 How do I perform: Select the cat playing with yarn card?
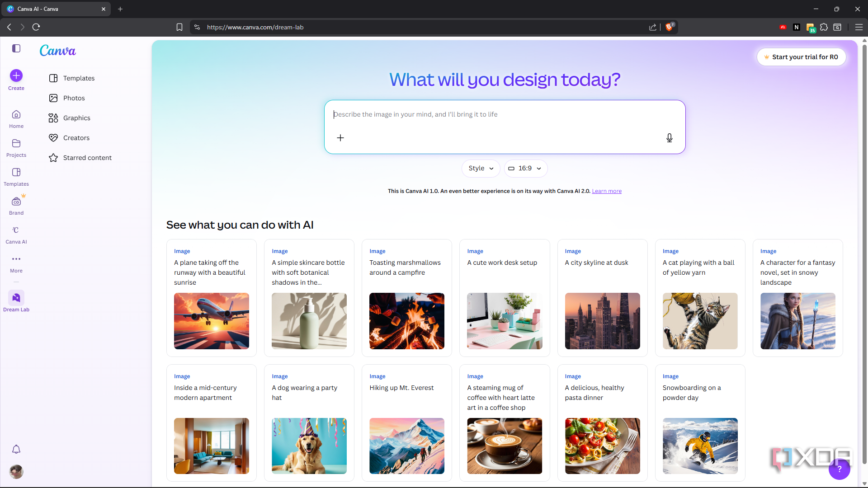(700, 298)
